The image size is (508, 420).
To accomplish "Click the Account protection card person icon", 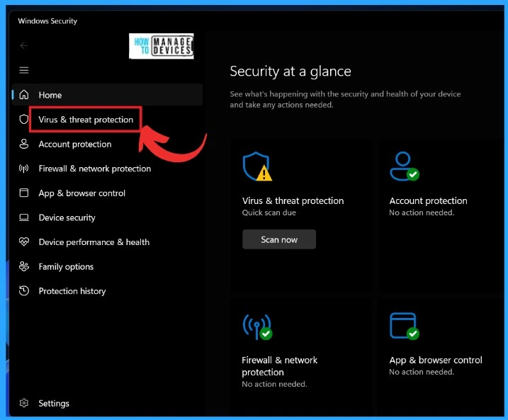I will [x=405, y=166].
